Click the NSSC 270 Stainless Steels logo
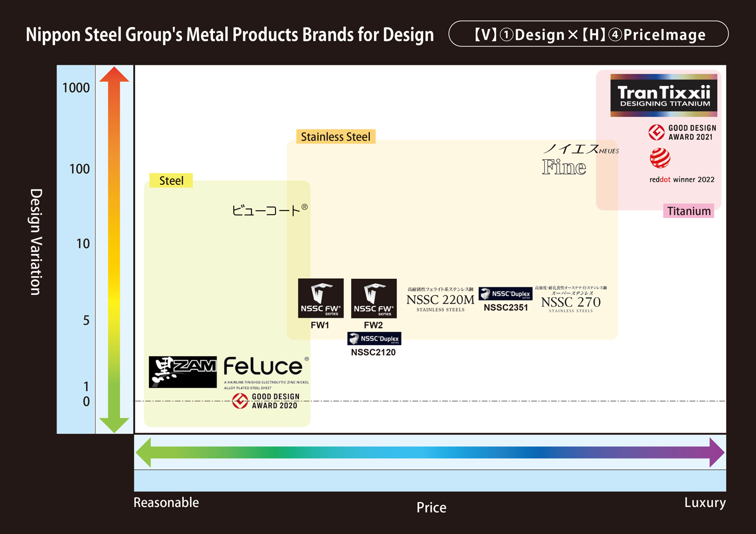 click(x=570, y=299)
